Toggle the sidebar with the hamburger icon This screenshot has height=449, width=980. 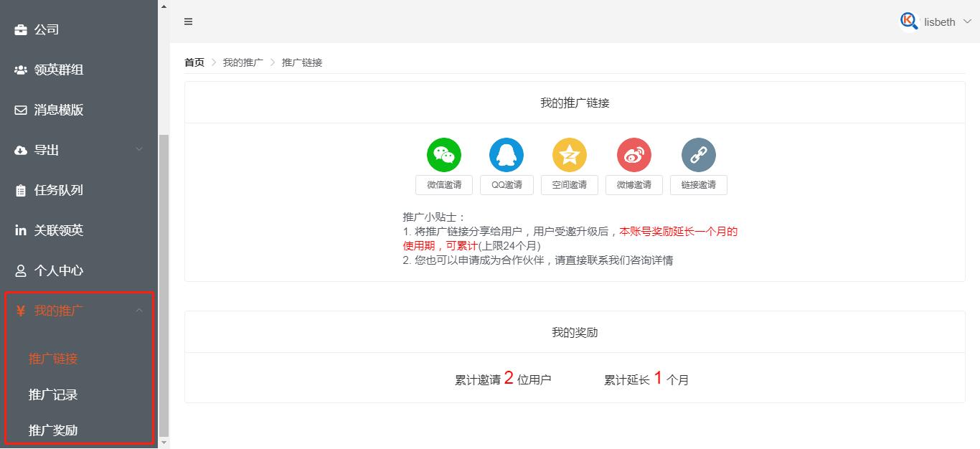coord(188,22)
